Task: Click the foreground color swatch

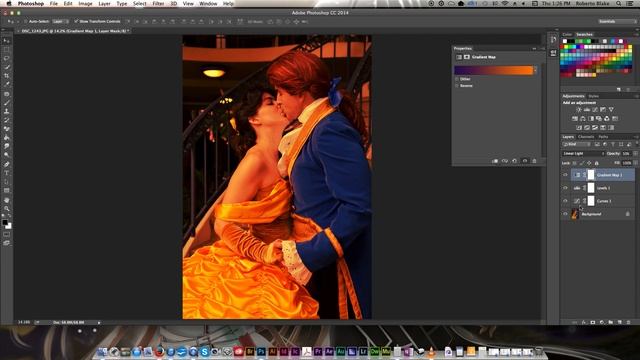Action: coord(4,222)
